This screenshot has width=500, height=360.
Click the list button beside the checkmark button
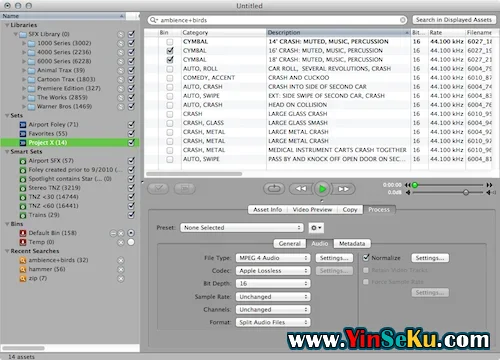(x=185, y=189)
